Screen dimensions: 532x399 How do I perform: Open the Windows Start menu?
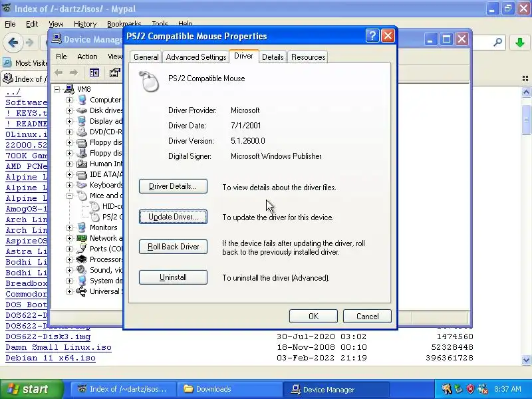pyautogui.click(x=31, y=389)
